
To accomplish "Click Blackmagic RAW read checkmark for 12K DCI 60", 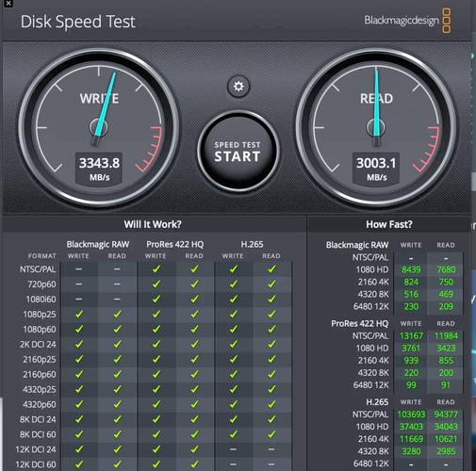I will [118, 463].
